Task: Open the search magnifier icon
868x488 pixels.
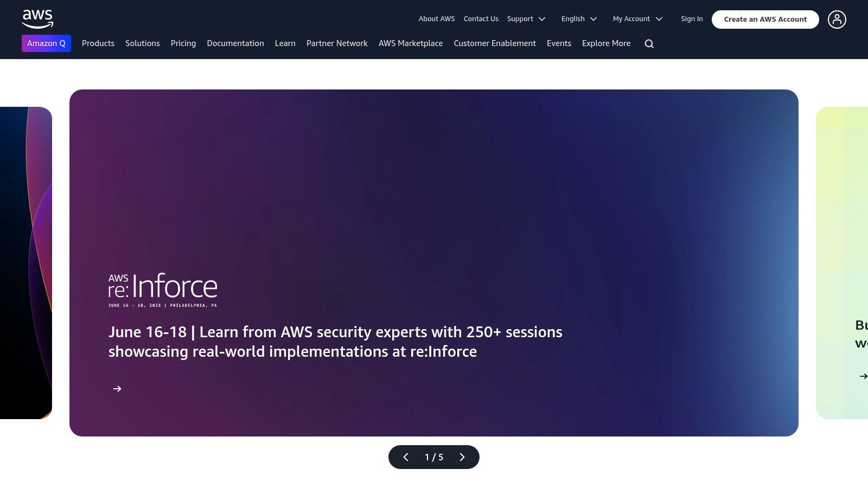Action: coord(649,44)
